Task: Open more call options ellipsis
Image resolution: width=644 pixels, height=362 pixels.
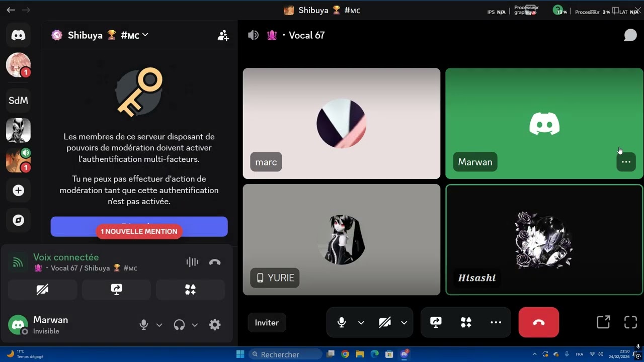Action: [496, 323]
